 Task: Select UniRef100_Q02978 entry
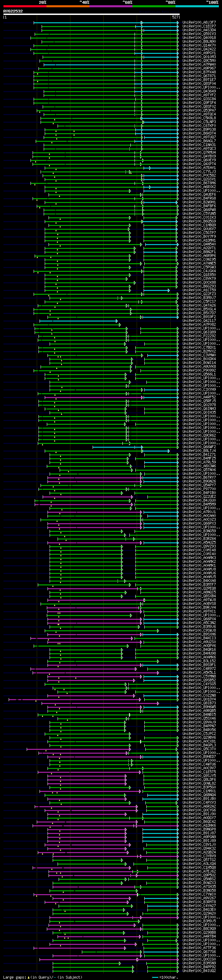pos(199,405)
